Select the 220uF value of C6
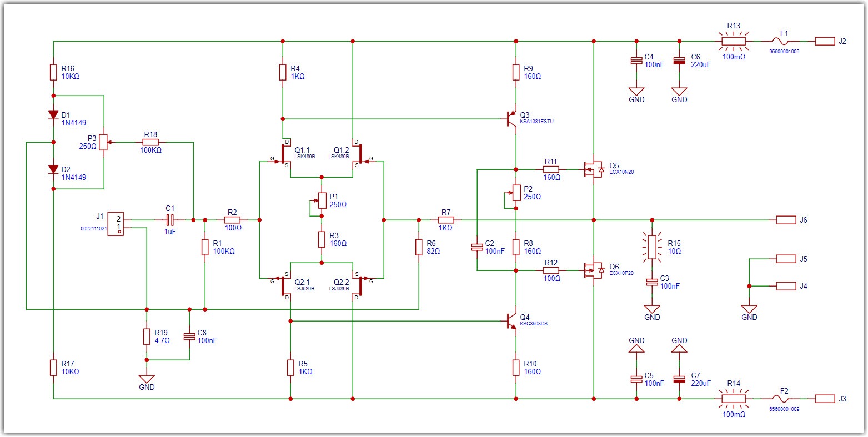 tap(701, 64)
